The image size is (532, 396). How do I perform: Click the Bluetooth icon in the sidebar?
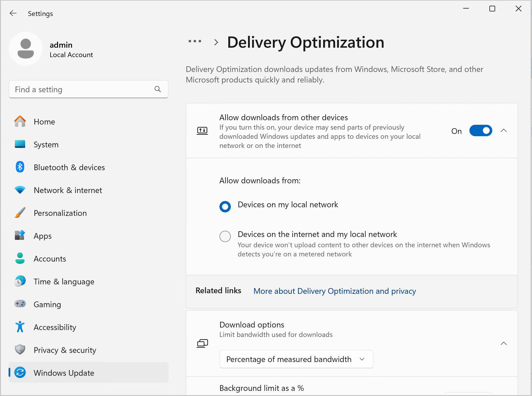20,167
